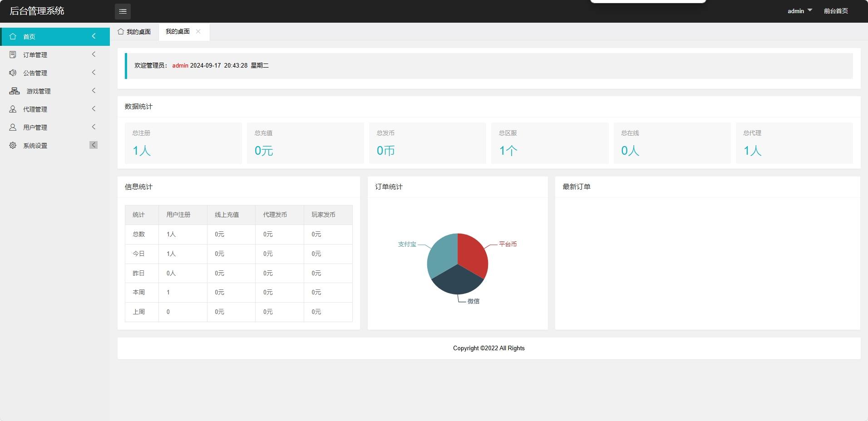The image size is (868, 421).
Task: Expand the 游戏管理 chevron
Action: coord(94,90)
